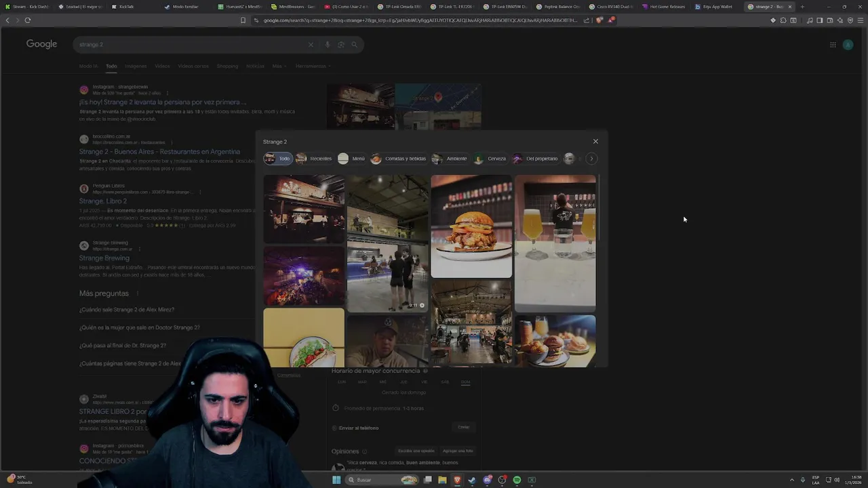Image resolution: width=868 pixels, height=488 pixels.
Task: Bookmark this page icon in address bar
Action: (243, 20)
